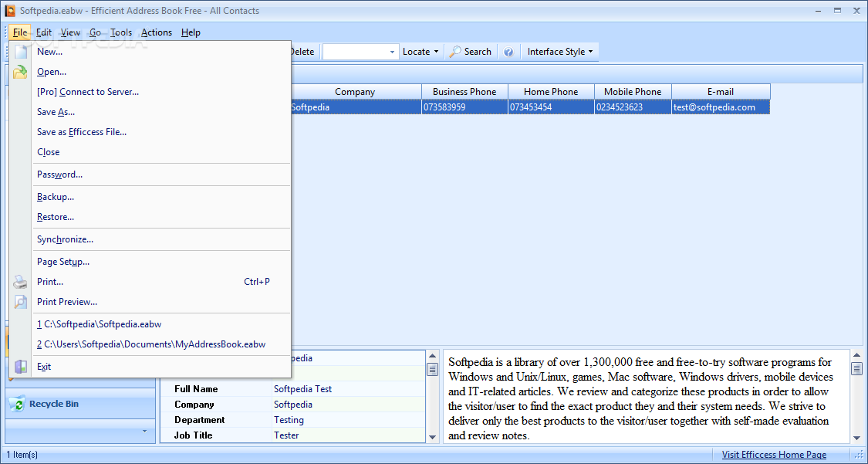The image size is (868, 464).
Task: Click the notes pane scrollbar down arrow
Action: click(857, 438)
